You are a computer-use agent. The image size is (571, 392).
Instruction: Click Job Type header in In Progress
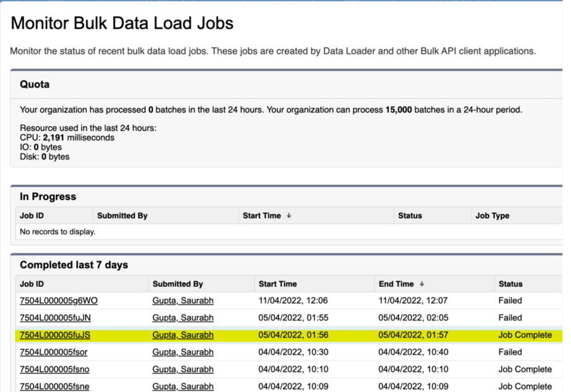[492, 216]
